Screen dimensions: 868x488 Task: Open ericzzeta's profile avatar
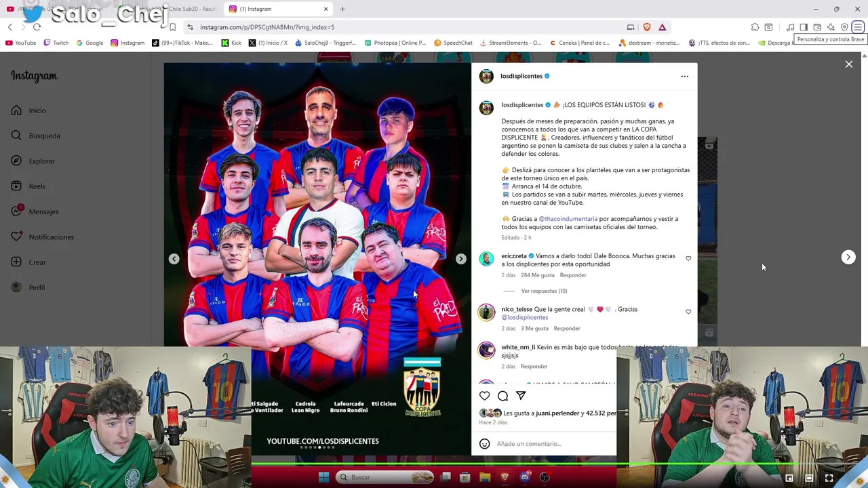pyautogui.click(x=486, y=259)
